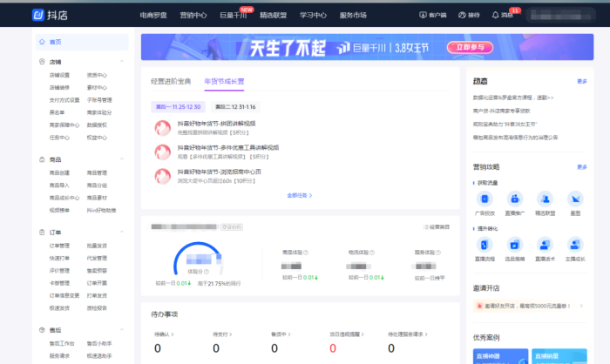This screenshot has width=610, height=364.
Task: Collapse the 商品 sidebar section
Action: point(122,159)
